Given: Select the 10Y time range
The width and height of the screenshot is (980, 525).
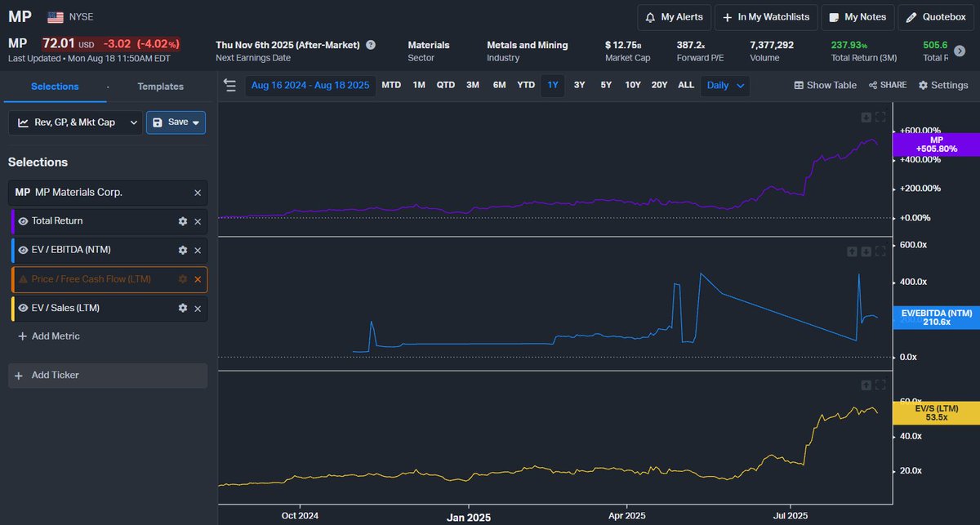Looking at the screenshot, I should click(x=633, y=85).
